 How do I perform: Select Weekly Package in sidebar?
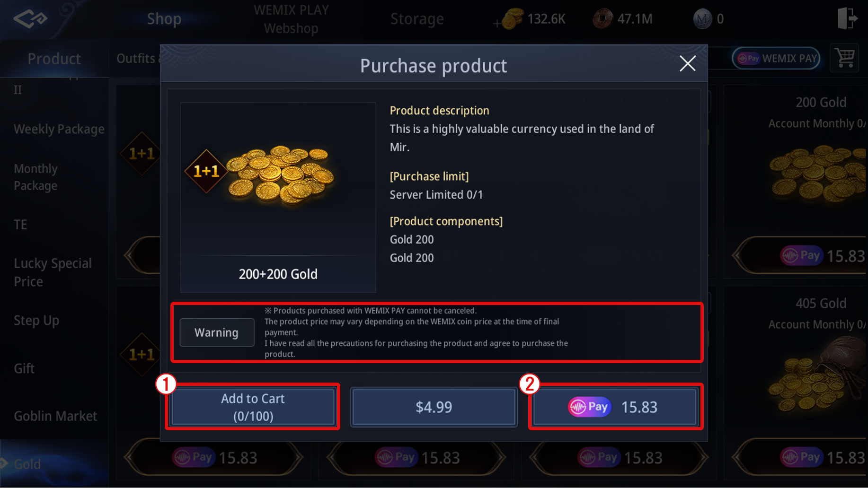(x=59, y=129)
